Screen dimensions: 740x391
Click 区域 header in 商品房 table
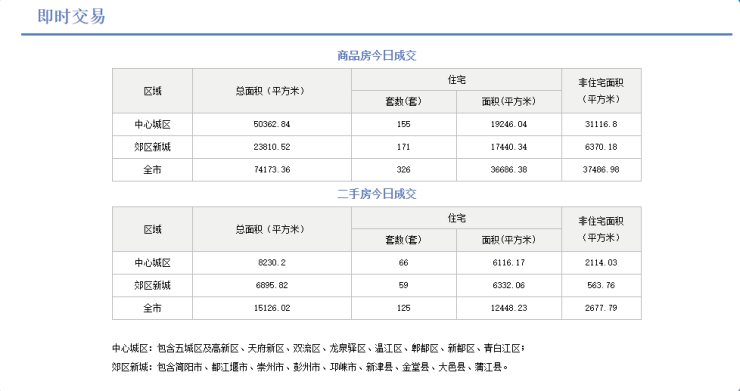(152, 91)
